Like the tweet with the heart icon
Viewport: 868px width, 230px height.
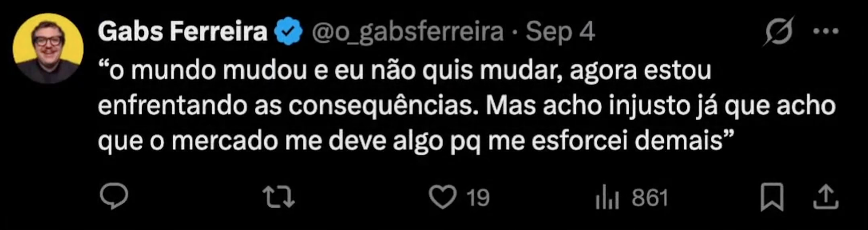[x=443, y=197]
